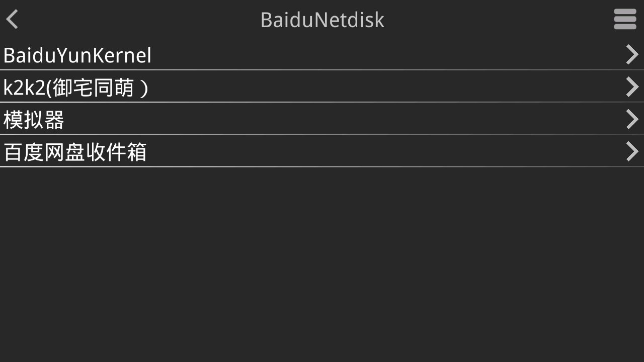The height and width of the screenshot is (362, 644).
Task: Go back using the left arrow icon
Action: click(12, 20)
